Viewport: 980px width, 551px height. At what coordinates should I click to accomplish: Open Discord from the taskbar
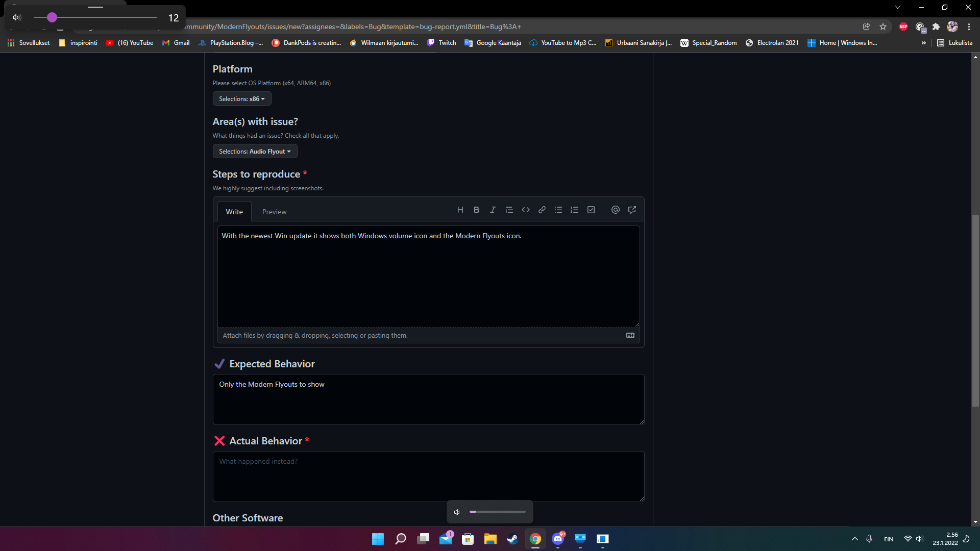(558, 539)
